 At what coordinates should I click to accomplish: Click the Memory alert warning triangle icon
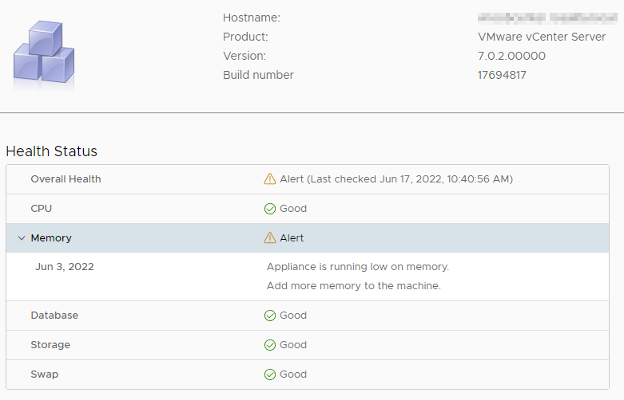tap(270, 238)
